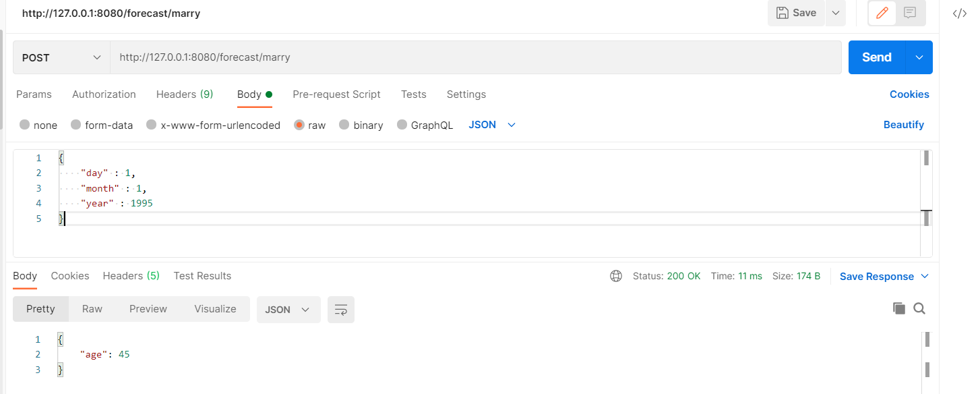Switch to the Tests tab
Image resolution: width=980 pixels, height=394 pixels.
(413, 94)
